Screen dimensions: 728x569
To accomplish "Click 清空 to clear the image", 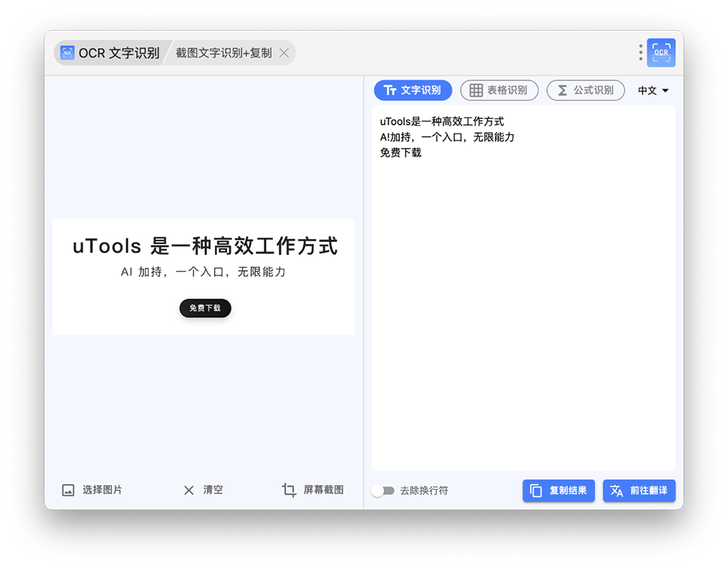I will click(x=203, y=490).
